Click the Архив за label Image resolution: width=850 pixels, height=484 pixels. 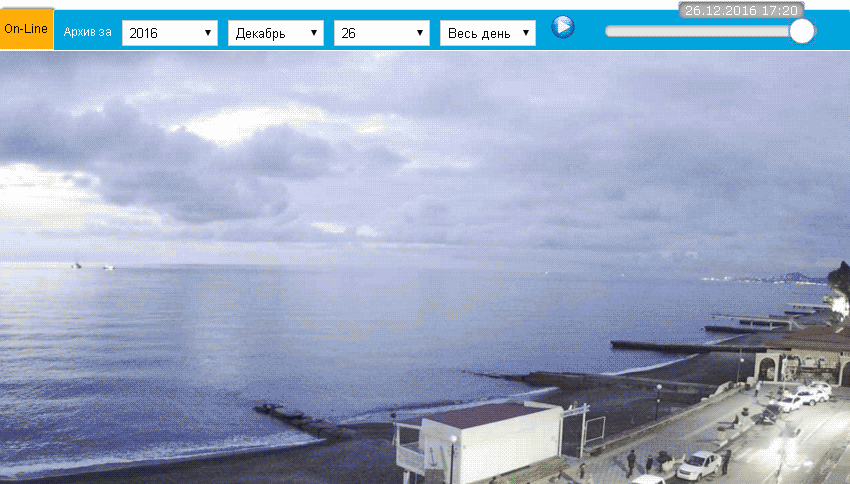pyautogui.click(x=87, y=32)
